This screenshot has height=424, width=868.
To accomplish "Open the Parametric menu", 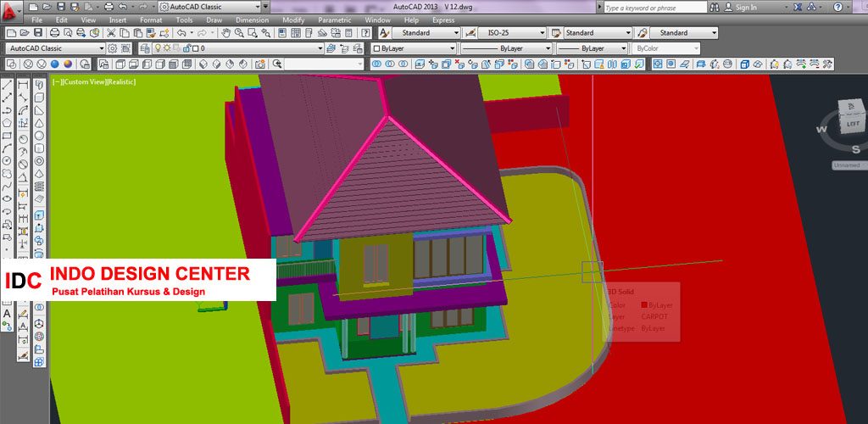I will click(x=335, y=20).
